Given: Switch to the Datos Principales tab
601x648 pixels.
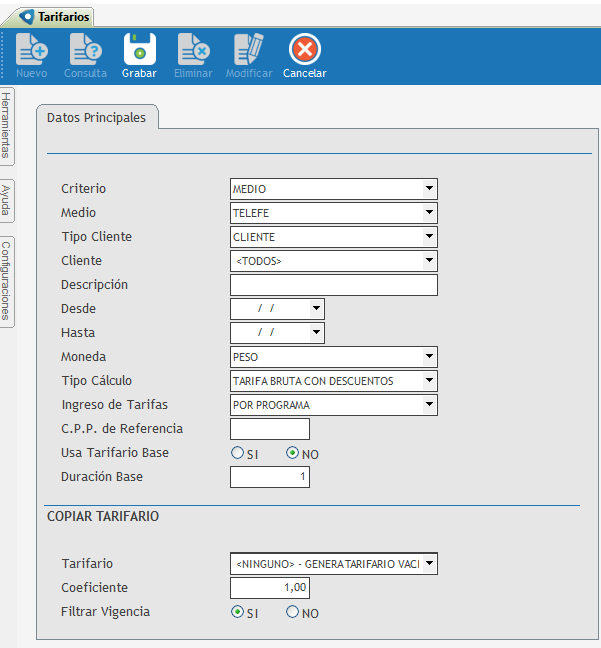Looking at the screenshot, I should (96, 118).
